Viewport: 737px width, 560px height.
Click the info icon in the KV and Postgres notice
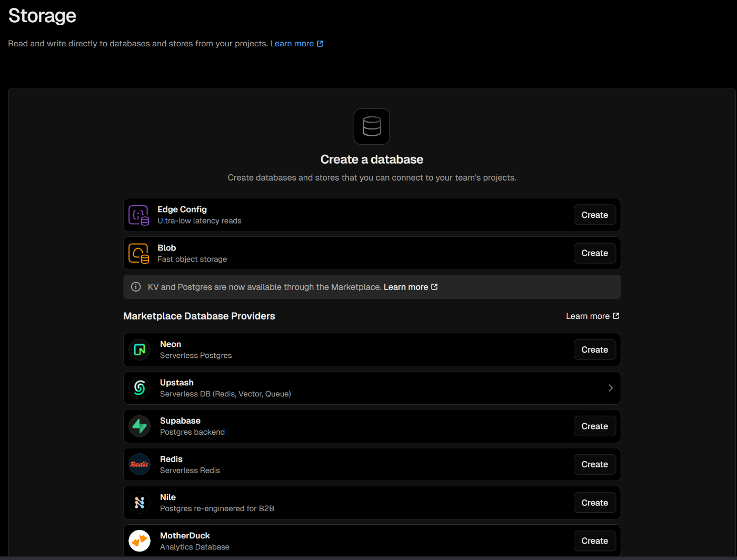pyautogui.click(x=136, y=287)
